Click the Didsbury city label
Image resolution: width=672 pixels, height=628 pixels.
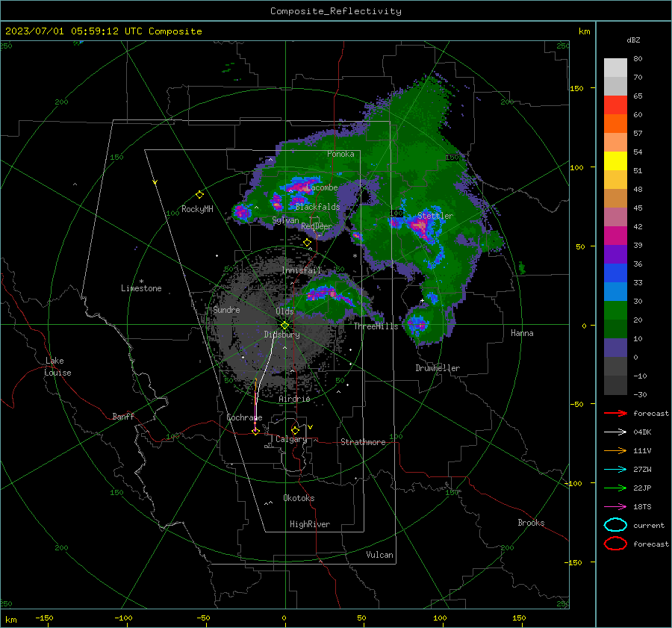tap(281, 335)
